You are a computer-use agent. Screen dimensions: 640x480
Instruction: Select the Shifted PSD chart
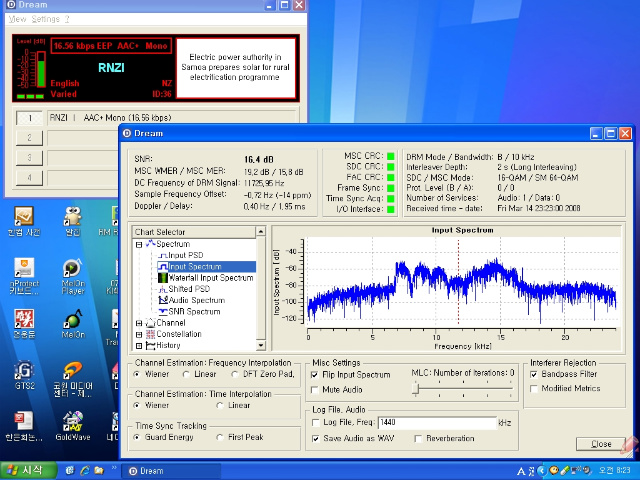184,289
